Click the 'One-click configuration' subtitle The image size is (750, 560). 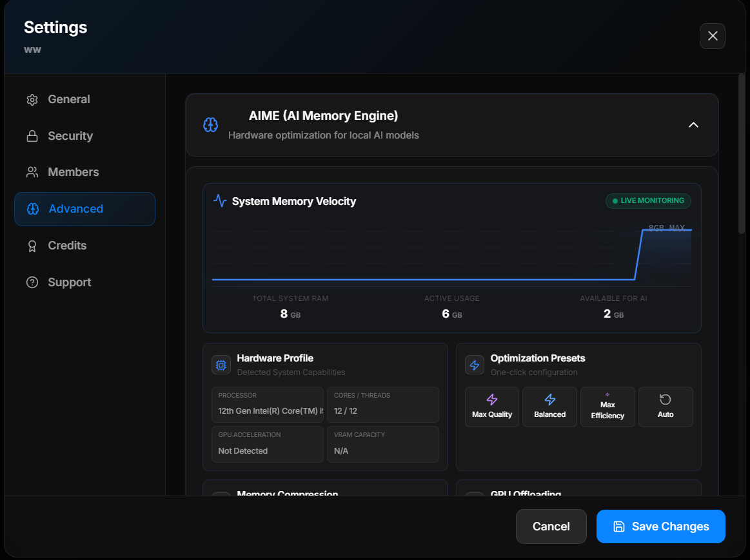point(534,372)
